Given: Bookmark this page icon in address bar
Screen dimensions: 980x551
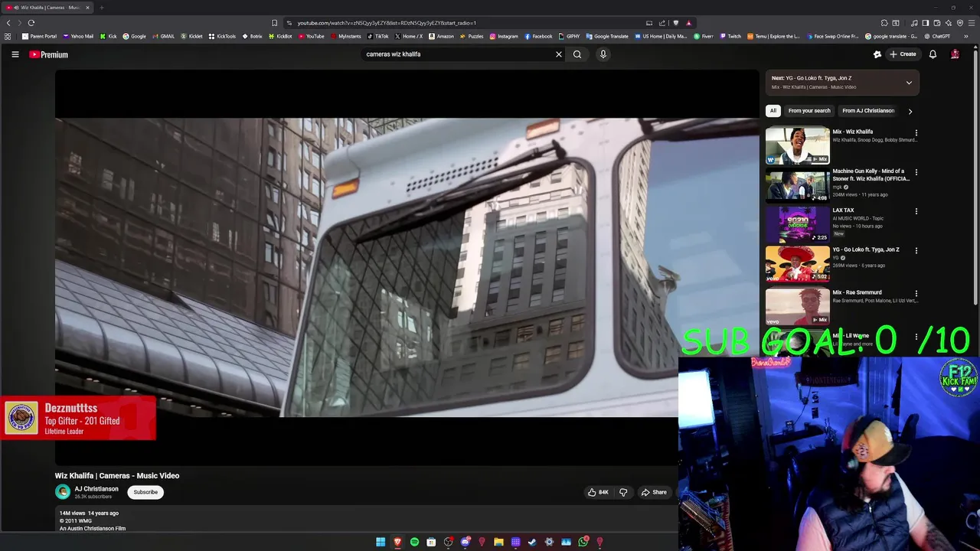Looking at the screenshot, I should point(274,23).
